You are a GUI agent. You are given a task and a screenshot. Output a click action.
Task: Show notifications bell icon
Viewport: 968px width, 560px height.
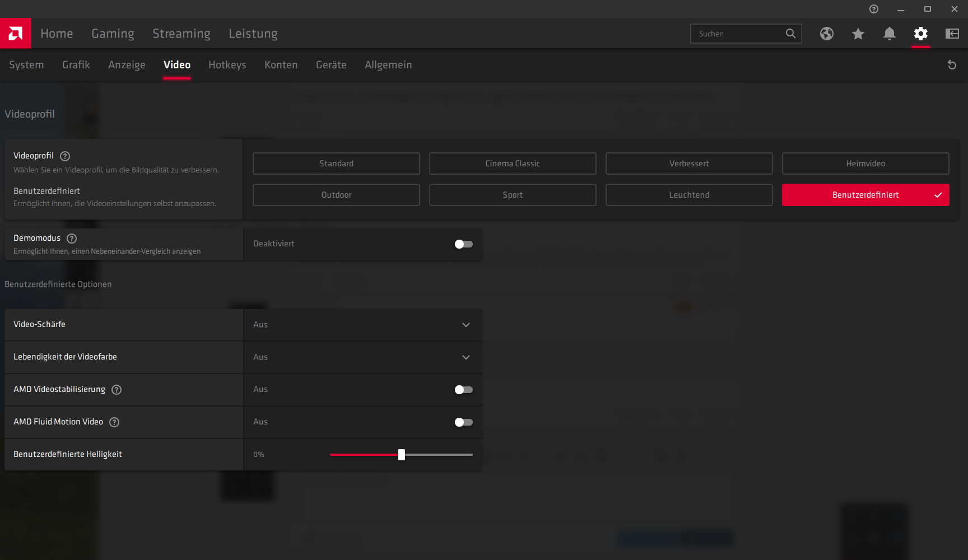point(890,34)
